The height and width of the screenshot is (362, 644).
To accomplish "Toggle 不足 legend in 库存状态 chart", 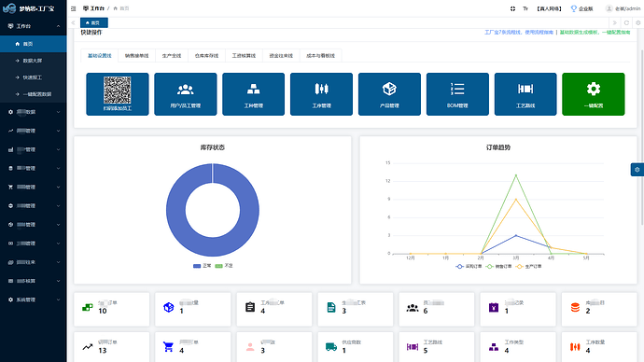I will point(224,266).
